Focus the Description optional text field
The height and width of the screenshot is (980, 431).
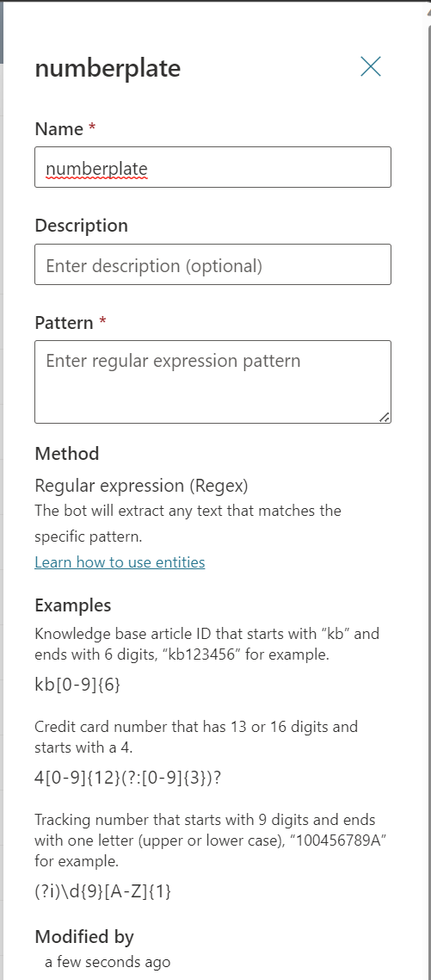pos(213,264)
